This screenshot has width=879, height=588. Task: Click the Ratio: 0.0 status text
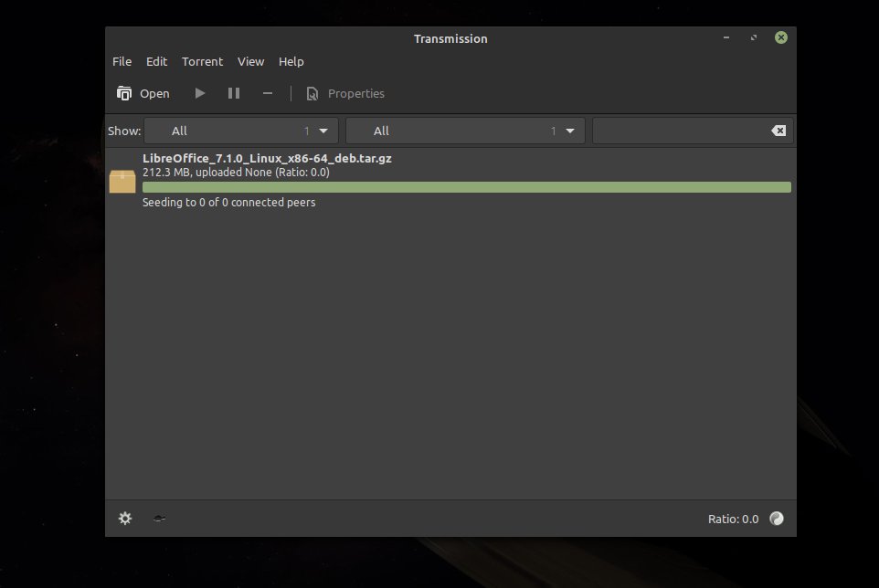733,520
